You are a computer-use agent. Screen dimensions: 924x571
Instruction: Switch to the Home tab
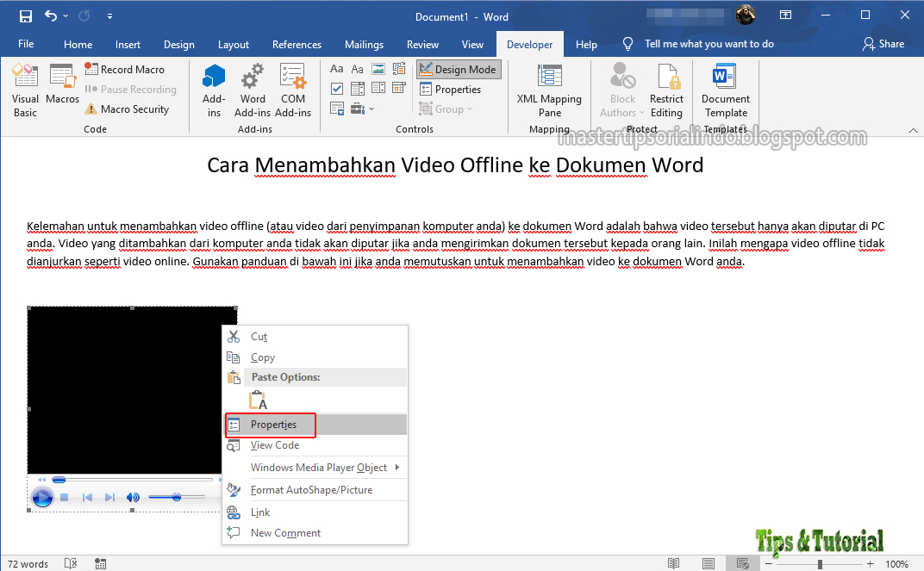(78, 44)
